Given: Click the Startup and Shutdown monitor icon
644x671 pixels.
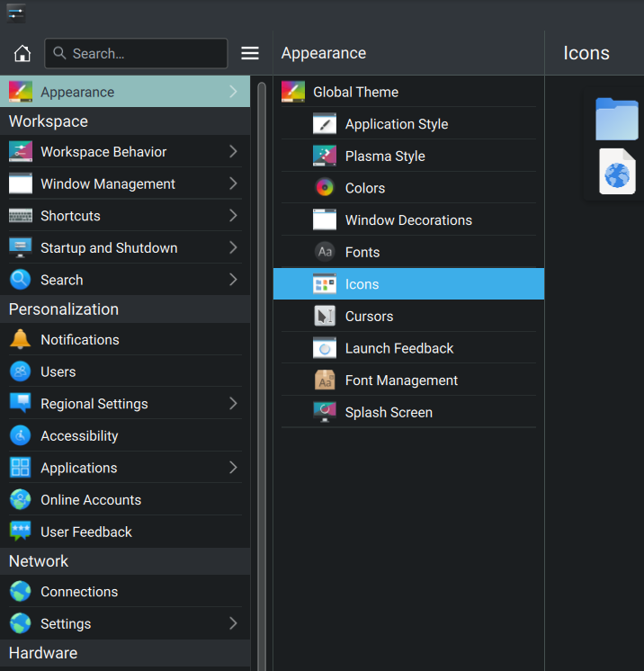Looking at the screenshot, I should 21,247.
